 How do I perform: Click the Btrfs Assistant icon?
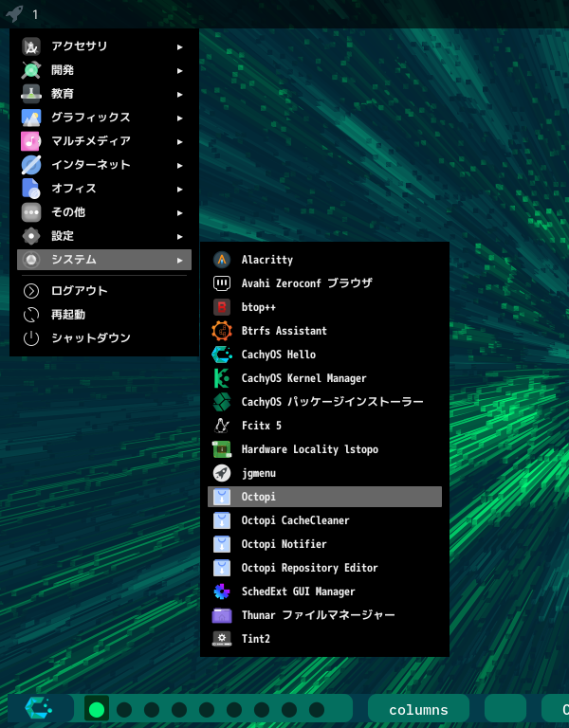tap(221, 331)
